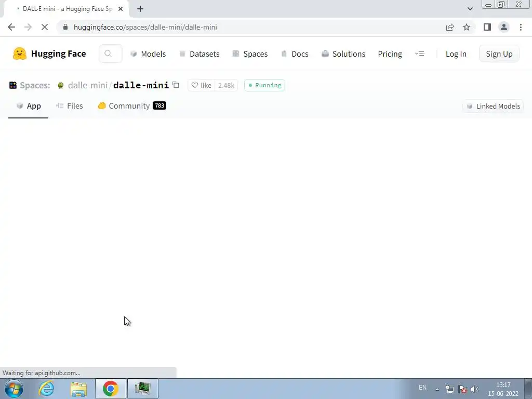Open the Chrome profile avatar
This screenshot has width=532, height=399.
pyautogui.click(x=504, y=27)
